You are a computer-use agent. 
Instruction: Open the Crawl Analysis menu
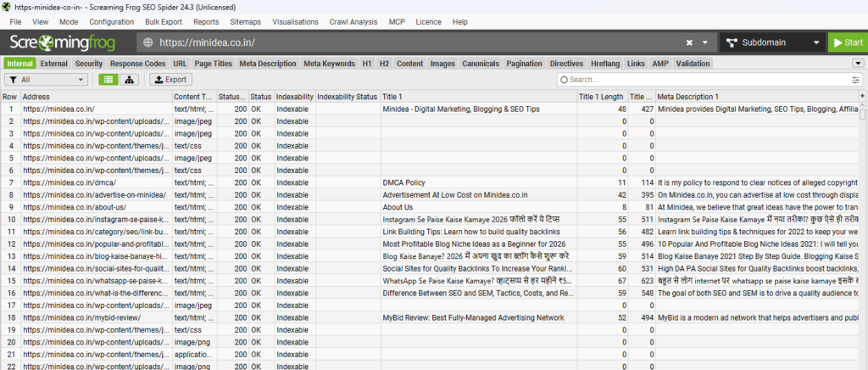coord(353,22)
